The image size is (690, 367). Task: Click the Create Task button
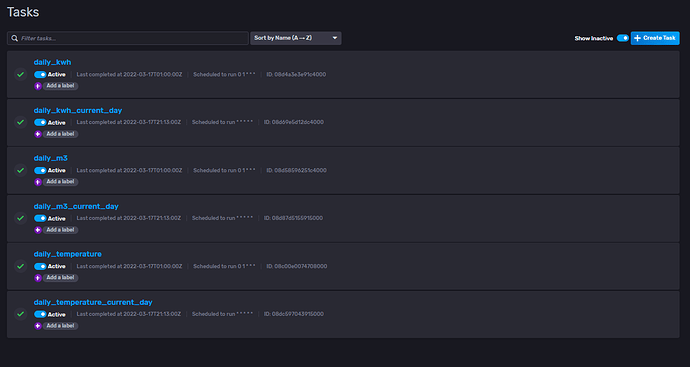click(x=655, y=38)
